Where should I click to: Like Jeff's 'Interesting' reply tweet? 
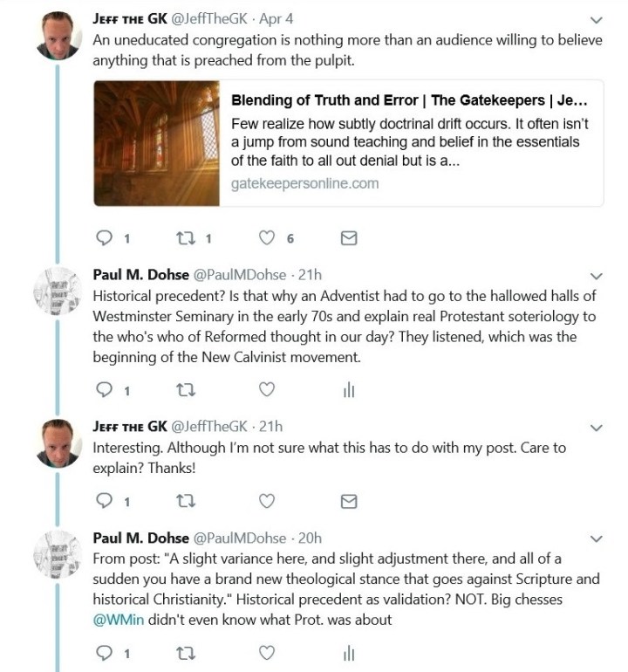pos(269,500)
